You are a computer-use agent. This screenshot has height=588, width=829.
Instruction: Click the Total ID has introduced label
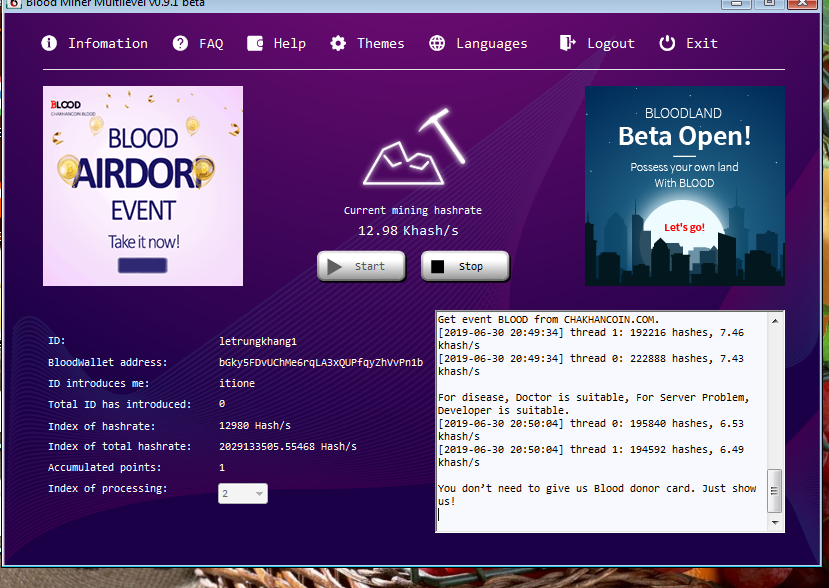click(119, 404)
